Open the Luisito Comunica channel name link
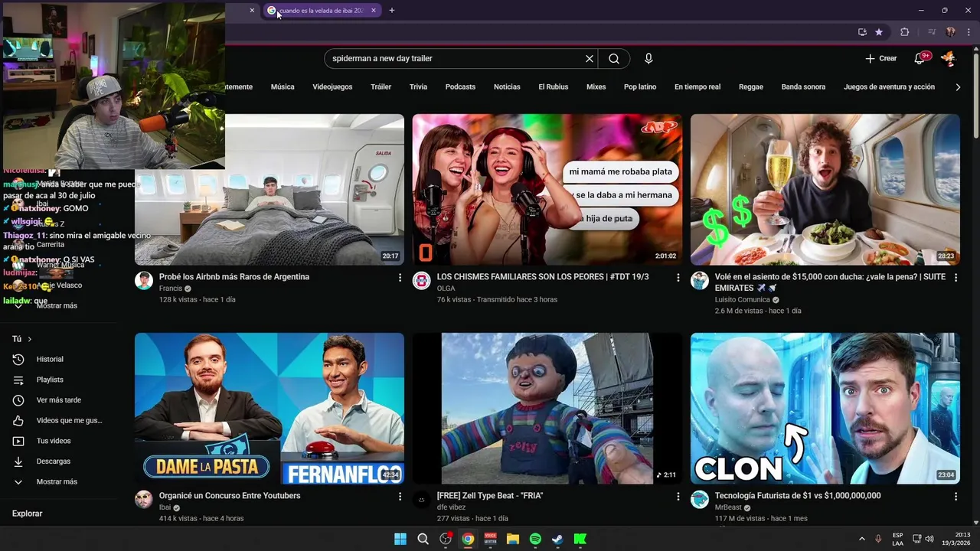Screen dimensions: 980x551 [743, 300]
